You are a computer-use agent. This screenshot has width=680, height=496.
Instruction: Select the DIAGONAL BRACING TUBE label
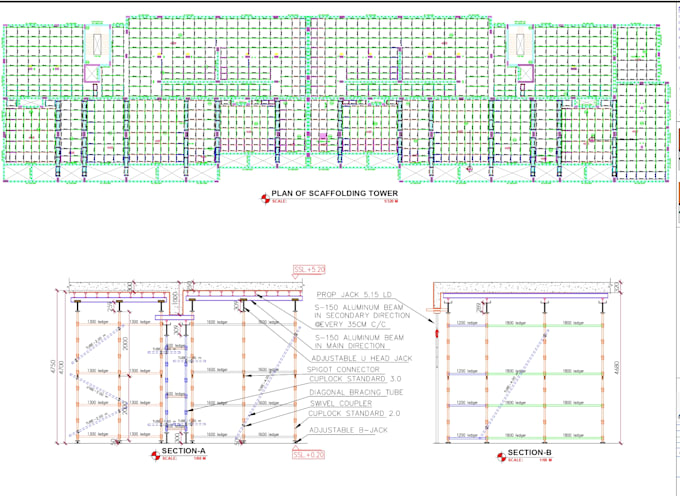pos(356,392)
